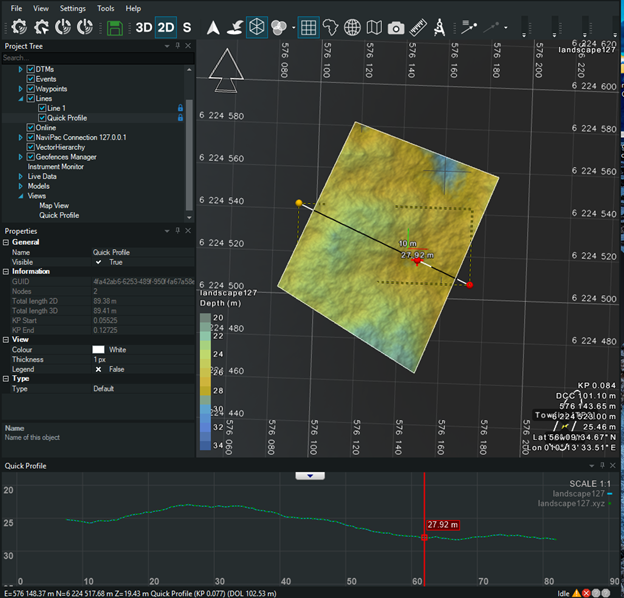Collapse the Lines tree node
Screen dimensions: 624x598
click(x=20, y=98)
